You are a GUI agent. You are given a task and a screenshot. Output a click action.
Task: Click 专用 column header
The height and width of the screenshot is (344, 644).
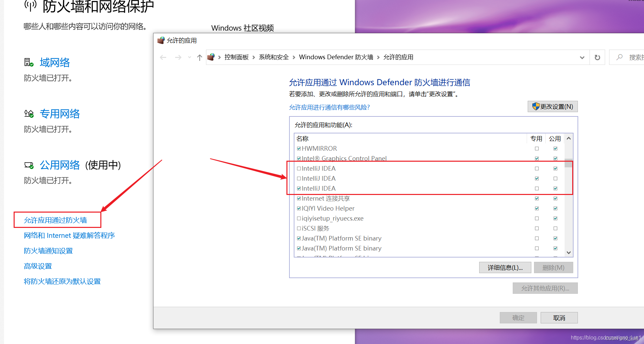pyautogui.click(x=536, y=138)
